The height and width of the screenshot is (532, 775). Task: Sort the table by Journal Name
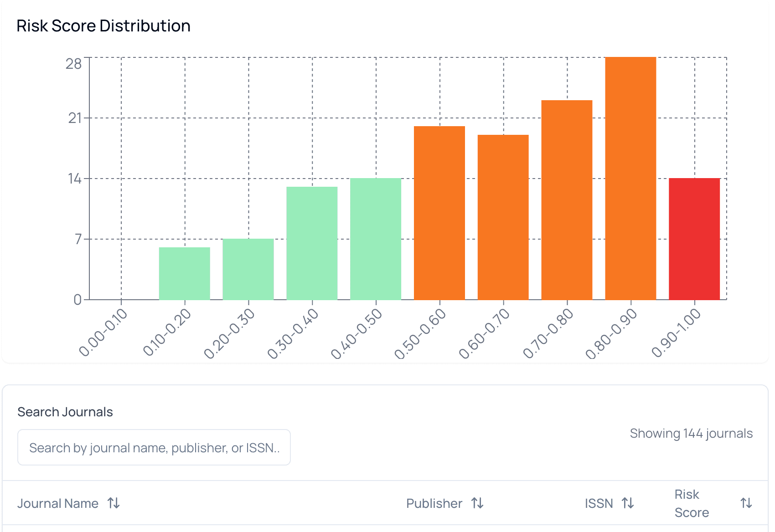[x=114, y=503]
